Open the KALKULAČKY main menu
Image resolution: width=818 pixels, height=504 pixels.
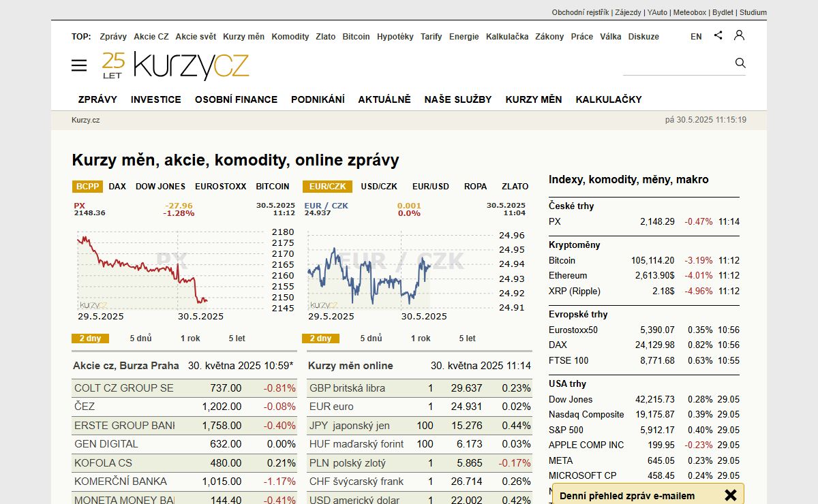tap(609, 99)
